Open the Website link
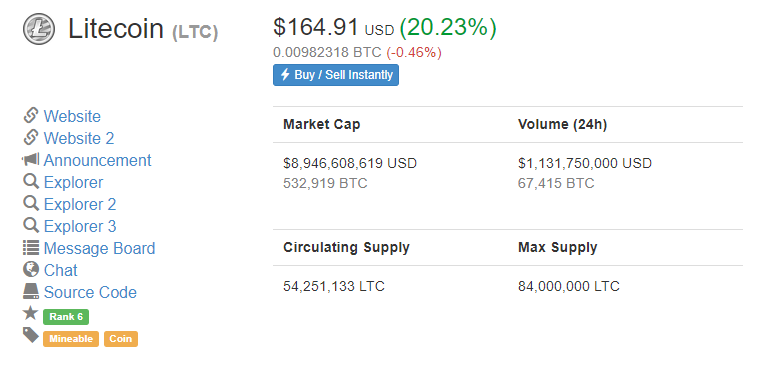The image size is (778, 379). [72, 116]
